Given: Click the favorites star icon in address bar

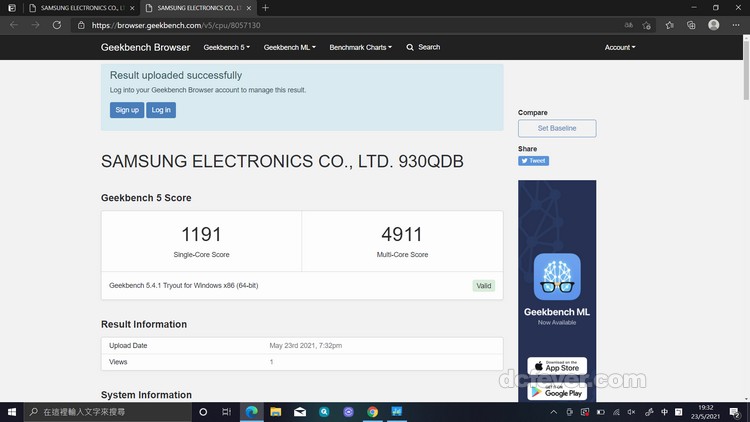Looking at the screenshot, I should click(647, 25).
